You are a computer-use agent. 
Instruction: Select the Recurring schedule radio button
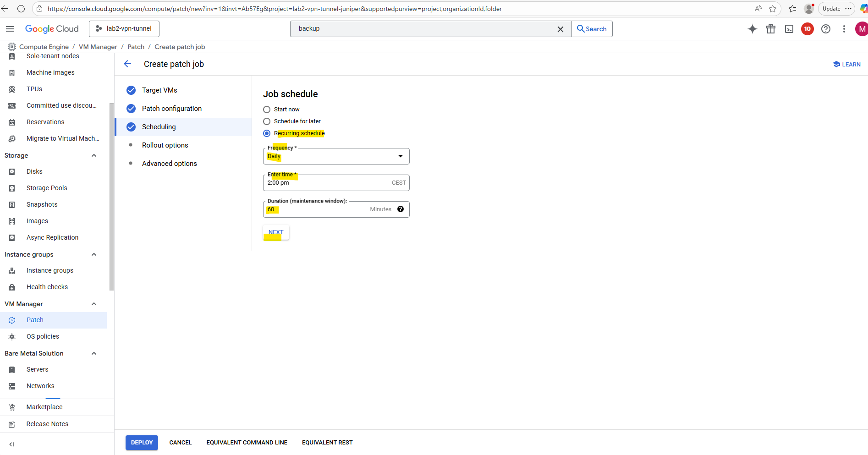tap(267, 133)
